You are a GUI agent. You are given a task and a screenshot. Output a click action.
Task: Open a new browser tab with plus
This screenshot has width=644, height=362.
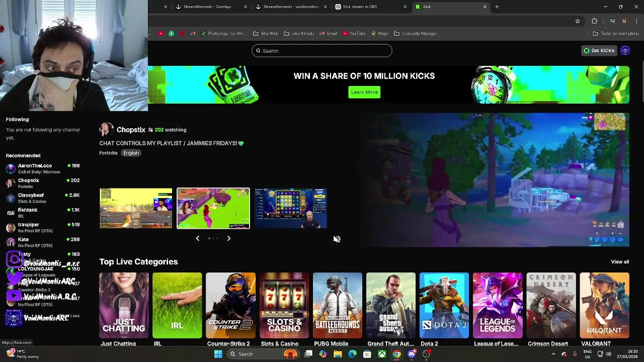[497, 7]
